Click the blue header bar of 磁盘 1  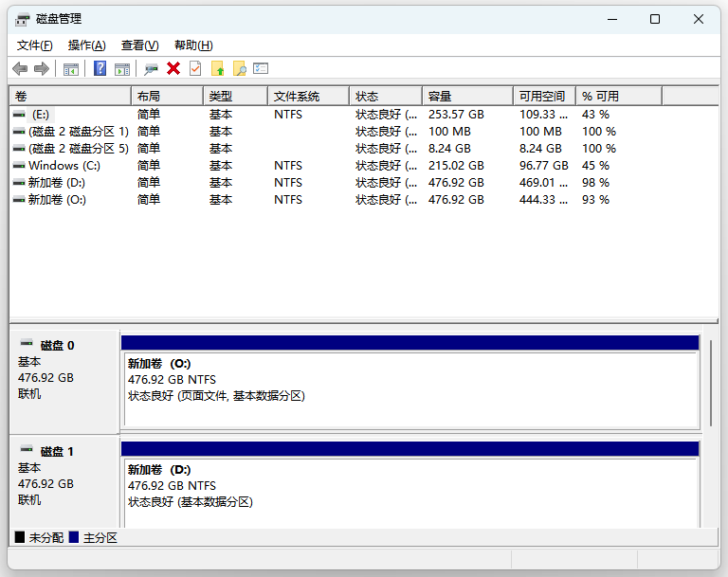pyautogui.click(x=409, y=448)
